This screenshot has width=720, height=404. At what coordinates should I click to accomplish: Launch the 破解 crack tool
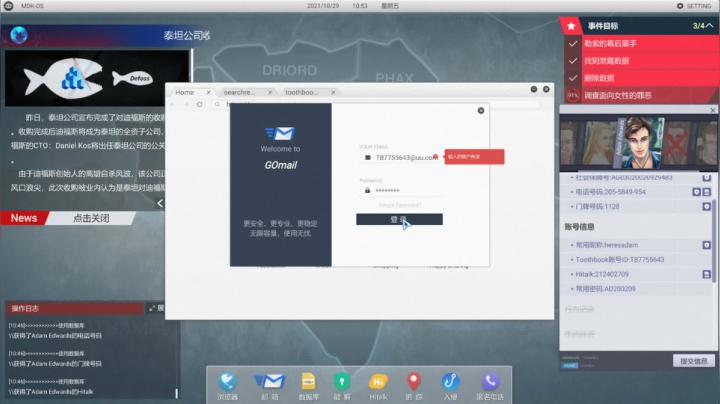pos(342,386)
